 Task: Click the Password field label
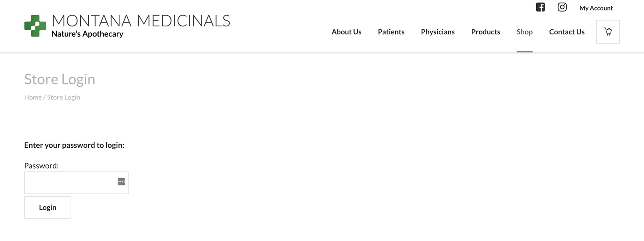click(41, 166)
